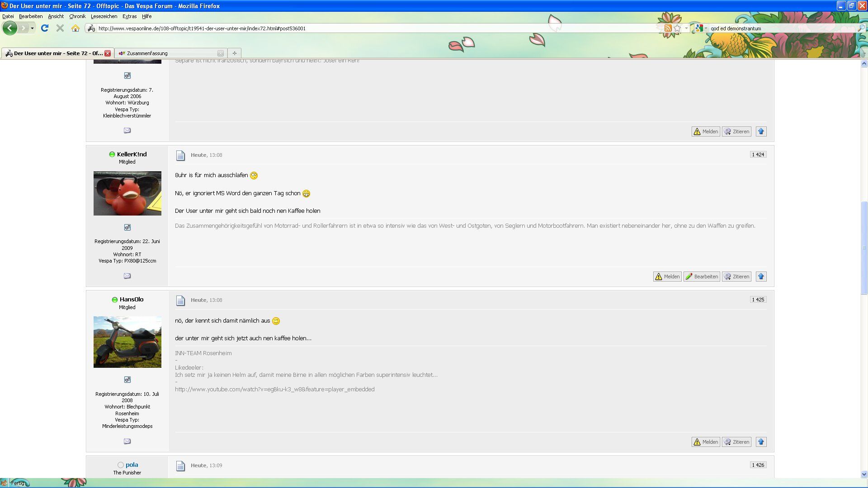The height and width of the screenshot is (488, 868).
Task: Open the Lesezeichen menu
Action: (104, 16)
